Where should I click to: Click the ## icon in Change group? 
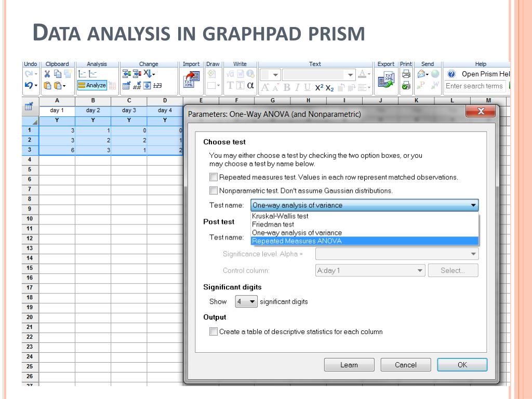pyautogui.click(x=137, y=86)
